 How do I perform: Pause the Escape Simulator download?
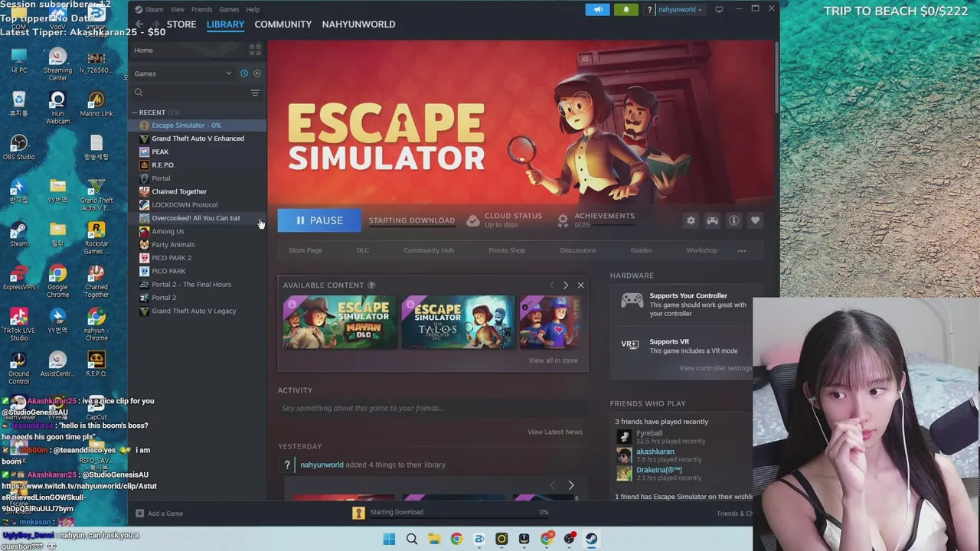tap(319, 220)
